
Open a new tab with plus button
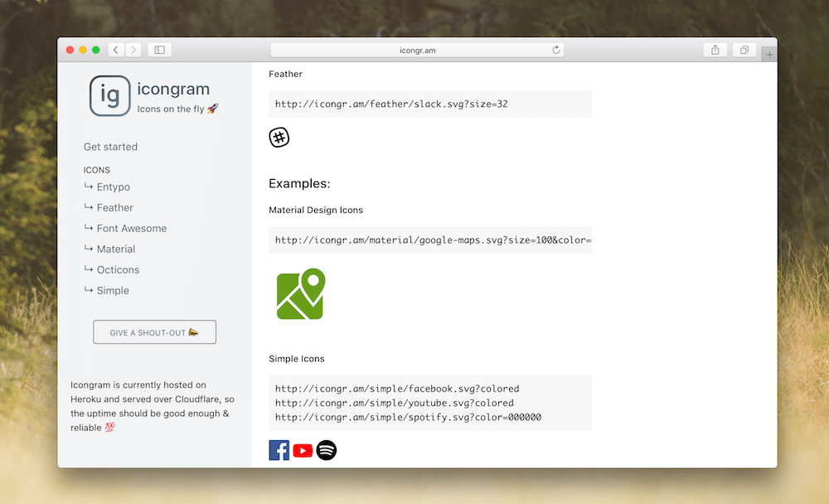pos(769,55)
